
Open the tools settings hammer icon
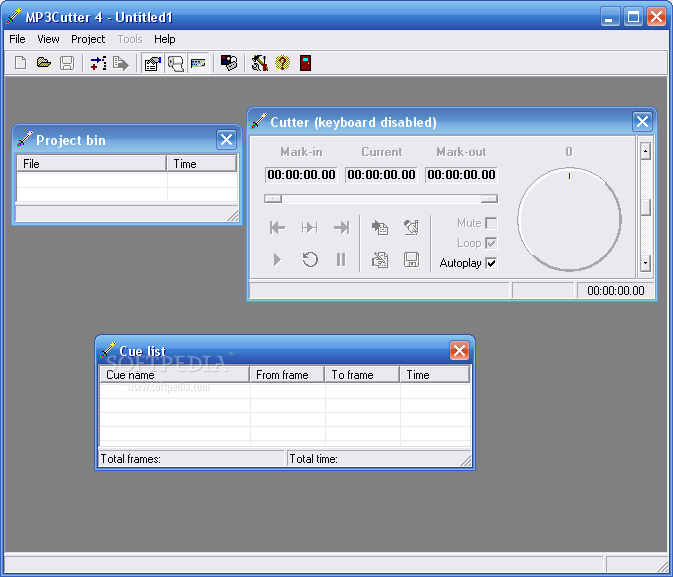pos(260,63)
